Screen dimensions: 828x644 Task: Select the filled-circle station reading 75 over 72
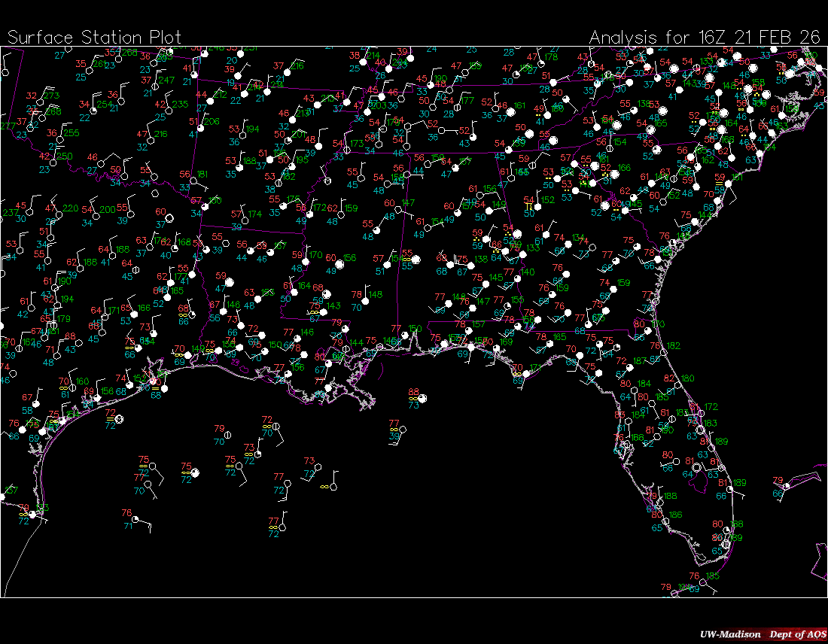pyautogui.click(x=195, y=472)
